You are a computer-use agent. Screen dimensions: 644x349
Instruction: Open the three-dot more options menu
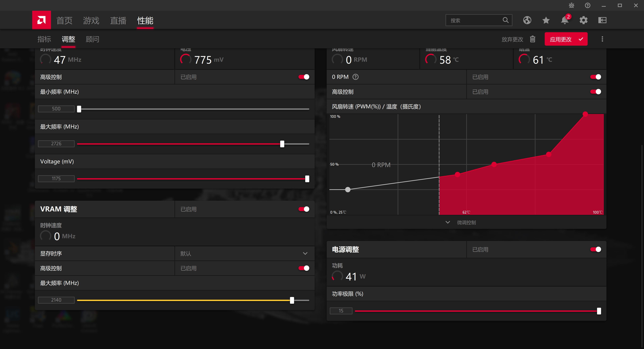click(x=602, y=39)
